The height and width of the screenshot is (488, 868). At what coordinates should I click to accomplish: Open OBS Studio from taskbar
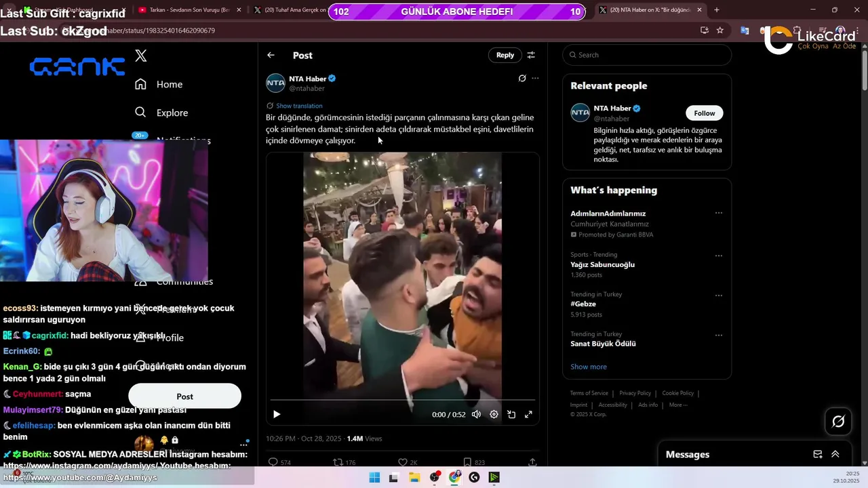[x=435, y=477]
